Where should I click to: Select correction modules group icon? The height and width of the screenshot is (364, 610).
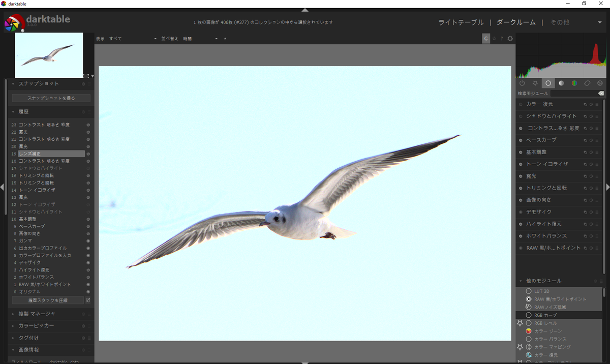[x=587, y=83]
